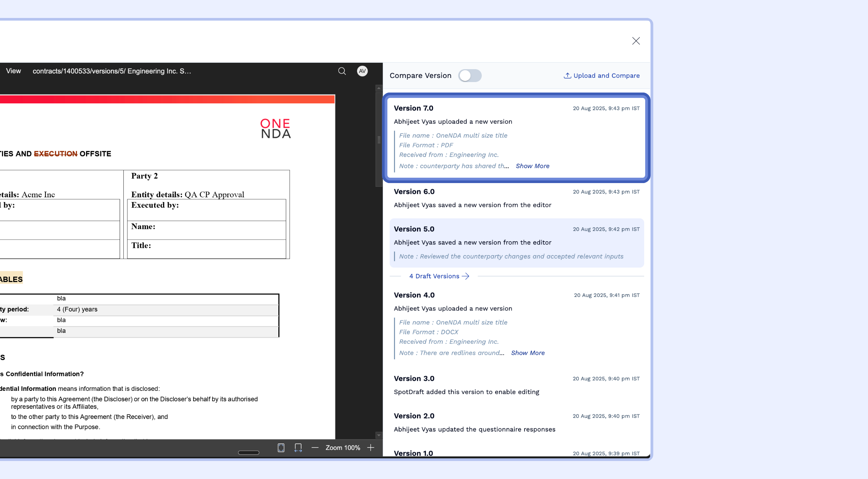Close the version panel with X
This screenshot has height=479, width=868.
click(636, 41)
